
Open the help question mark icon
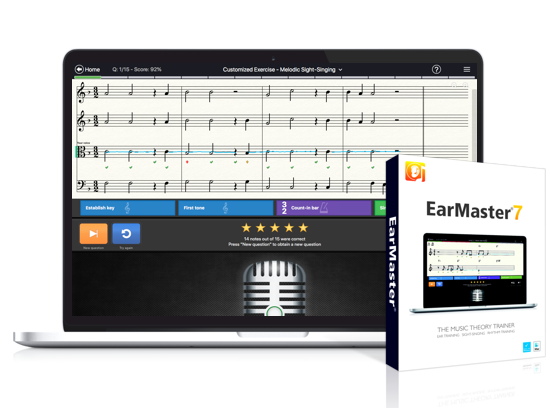(x=436, y=69)
